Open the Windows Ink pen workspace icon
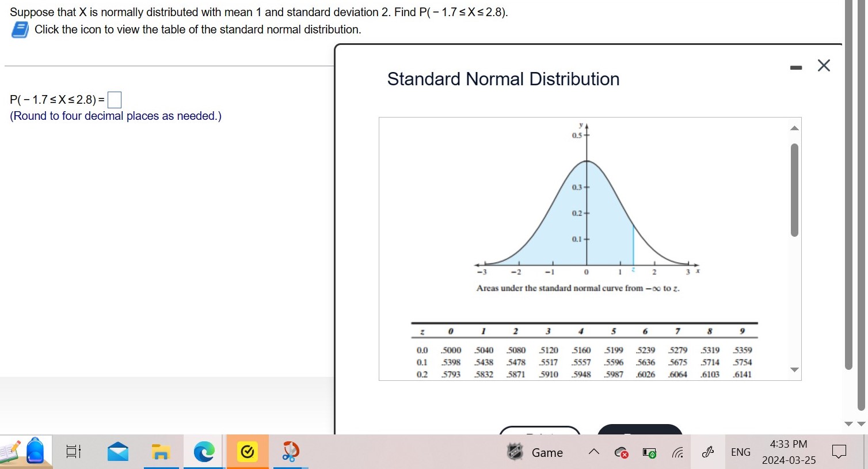 click(707, 452)
